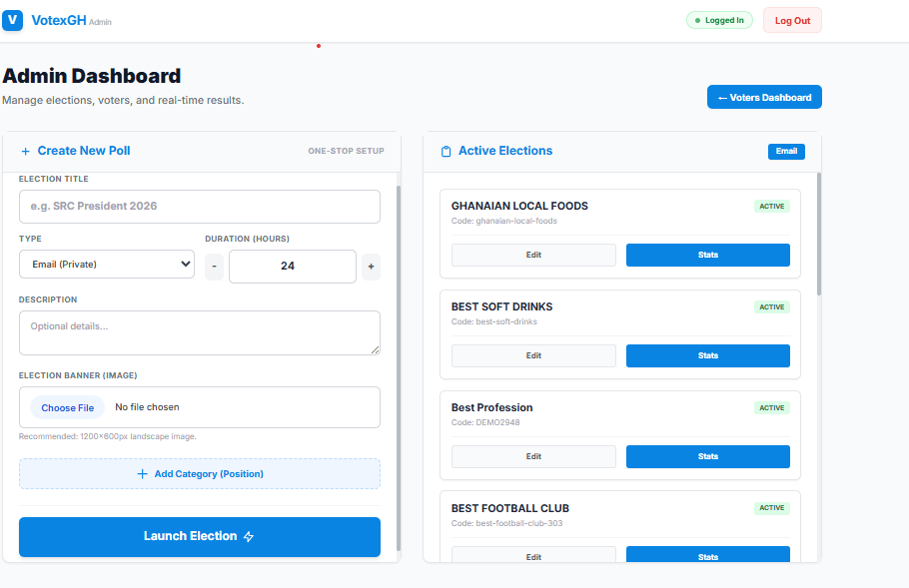Click the clipboard icon beside Active Elections
Viewport: 909px width, 588px height.
tap(446, 151)
